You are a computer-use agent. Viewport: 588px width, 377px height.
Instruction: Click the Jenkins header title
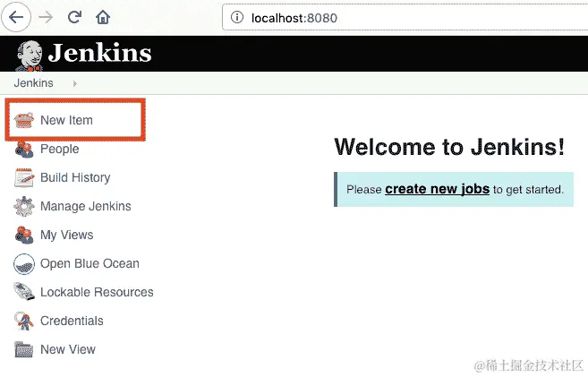tap(99, 53)
